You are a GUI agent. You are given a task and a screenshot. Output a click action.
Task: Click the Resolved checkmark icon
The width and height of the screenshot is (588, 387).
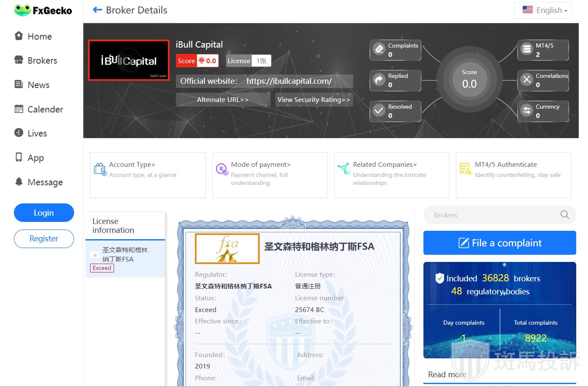[x=379, y=110]
